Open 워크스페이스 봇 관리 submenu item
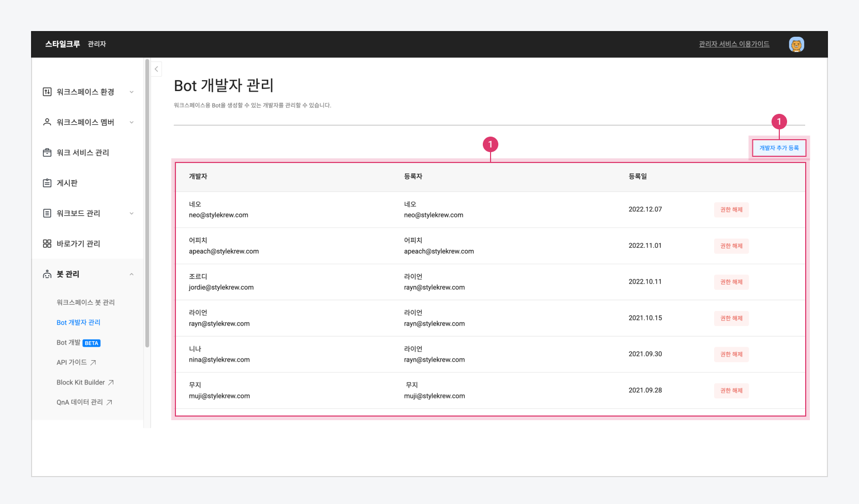859x504 pixels. pos(85,302)
